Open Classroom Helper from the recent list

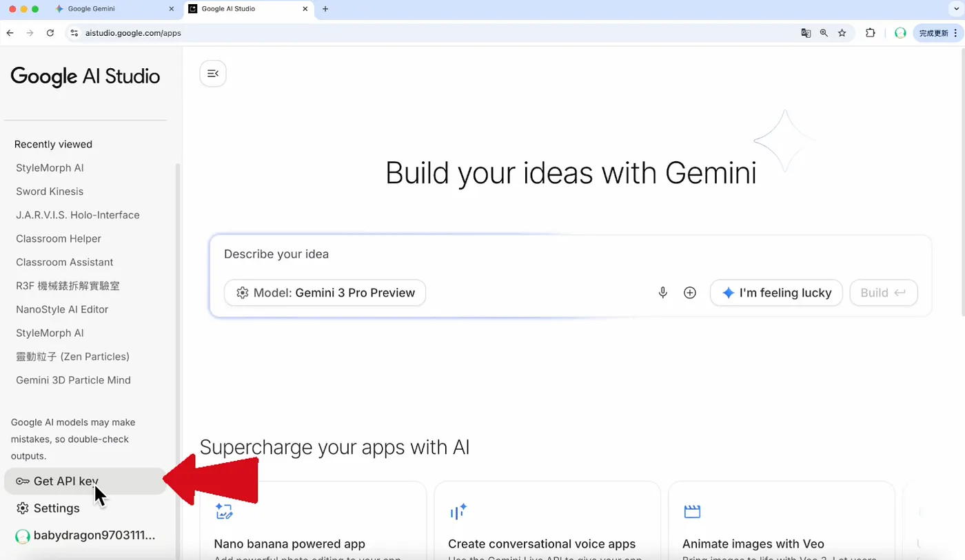pyautogui.click(x=59, y=238)
